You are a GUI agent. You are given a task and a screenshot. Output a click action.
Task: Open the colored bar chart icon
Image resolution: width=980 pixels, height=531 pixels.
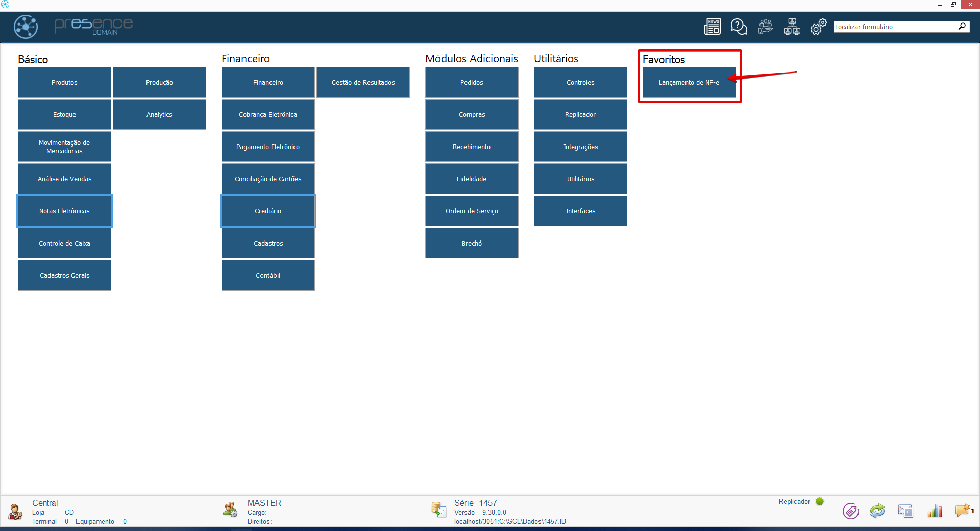pyautogui.click(x=935, y=511)
